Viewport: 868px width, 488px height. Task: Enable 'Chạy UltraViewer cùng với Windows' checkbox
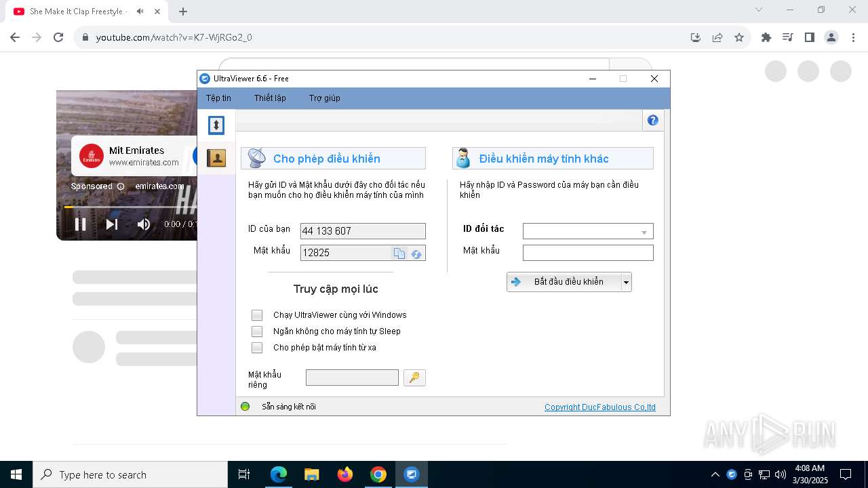click(x=257, y=315)
